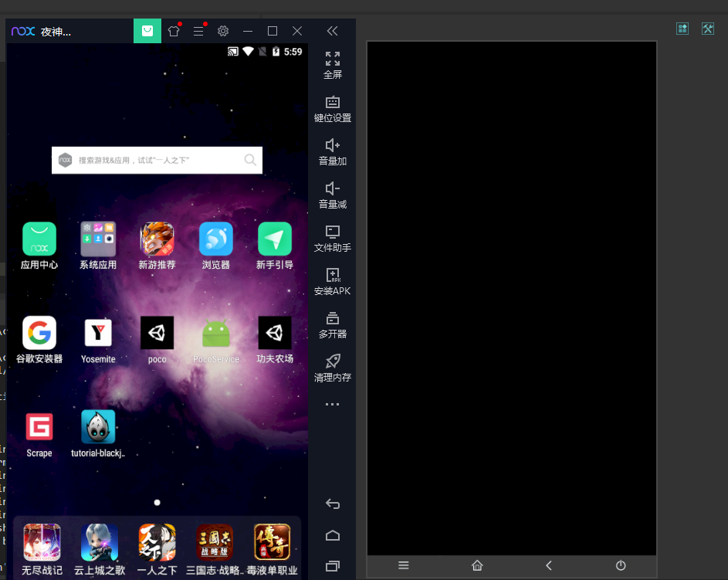Launch the Scrape app
This screenshot has width=728, height=580.
(x=39, y=427)
